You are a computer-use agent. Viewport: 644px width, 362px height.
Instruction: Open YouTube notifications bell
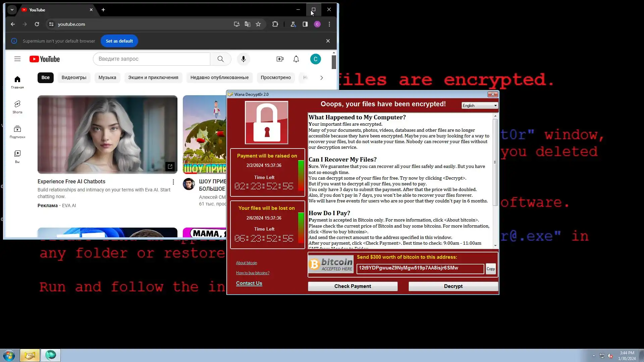296,59
